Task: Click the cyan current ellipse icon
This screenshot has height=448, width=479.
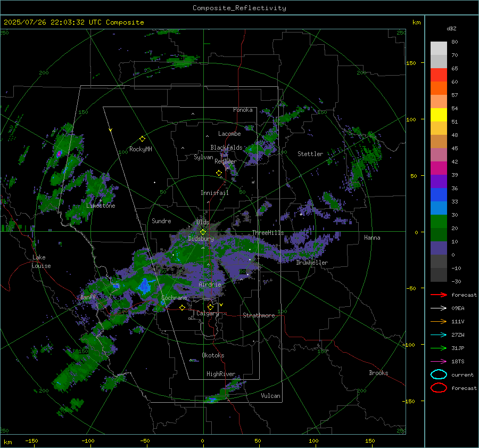Action: click(x=439, y=374)
